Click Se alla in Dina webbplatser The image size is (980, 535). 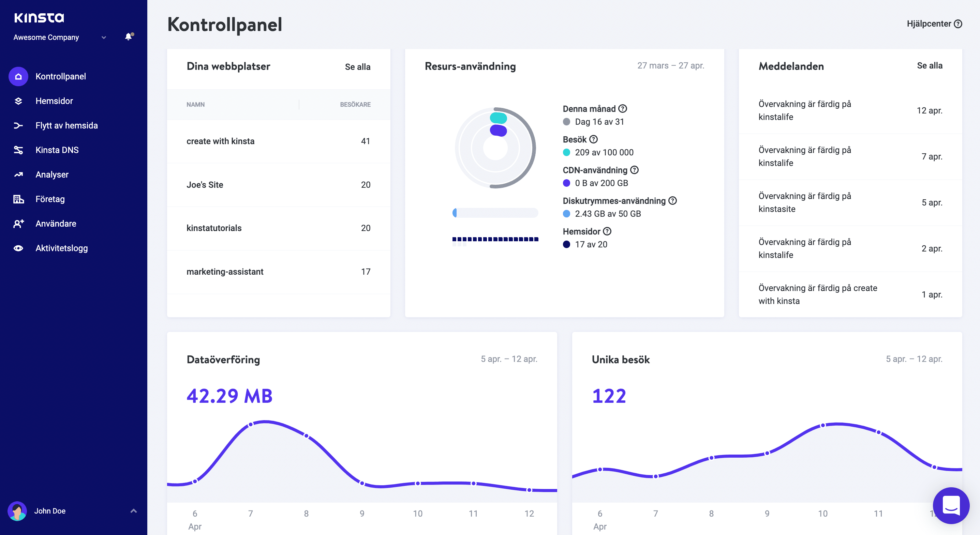(357, 67)
